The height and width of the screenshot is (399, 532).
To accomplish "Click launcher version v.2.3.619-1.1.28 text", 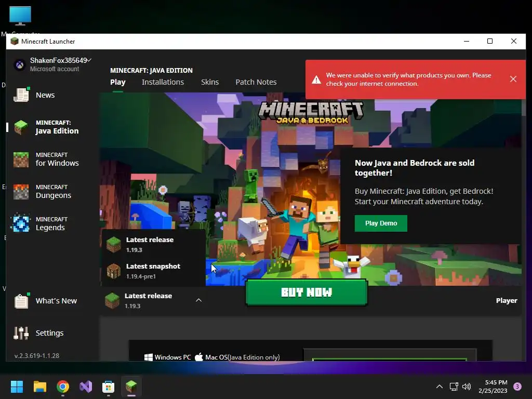I will tap(37, 355).
